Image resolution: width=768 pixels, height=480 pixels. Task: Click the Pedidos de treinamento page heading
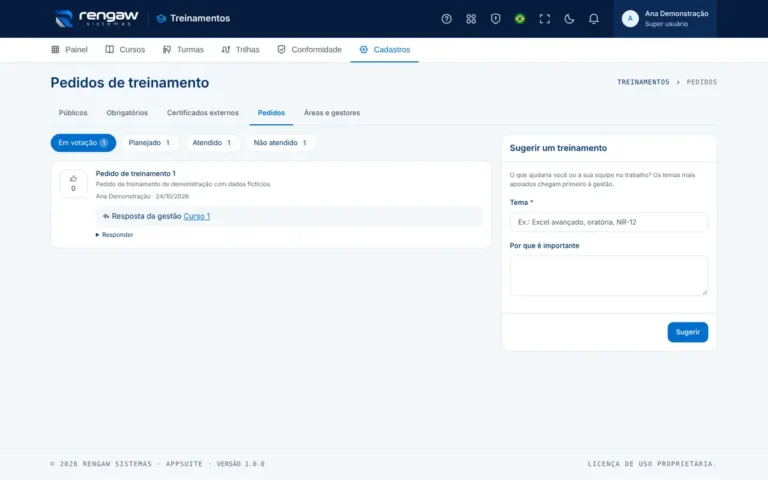[130, 83]
